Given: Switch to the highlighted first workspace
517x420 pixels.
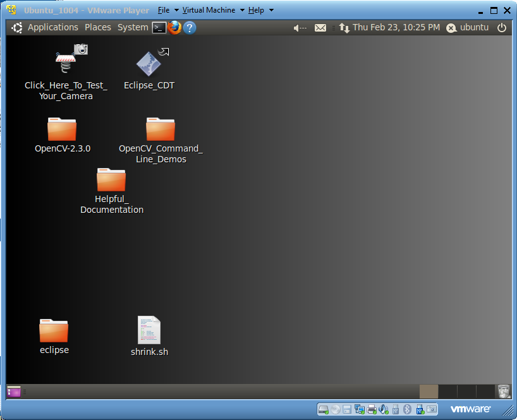Looking at the screenshot, I should tap(429, 392).
